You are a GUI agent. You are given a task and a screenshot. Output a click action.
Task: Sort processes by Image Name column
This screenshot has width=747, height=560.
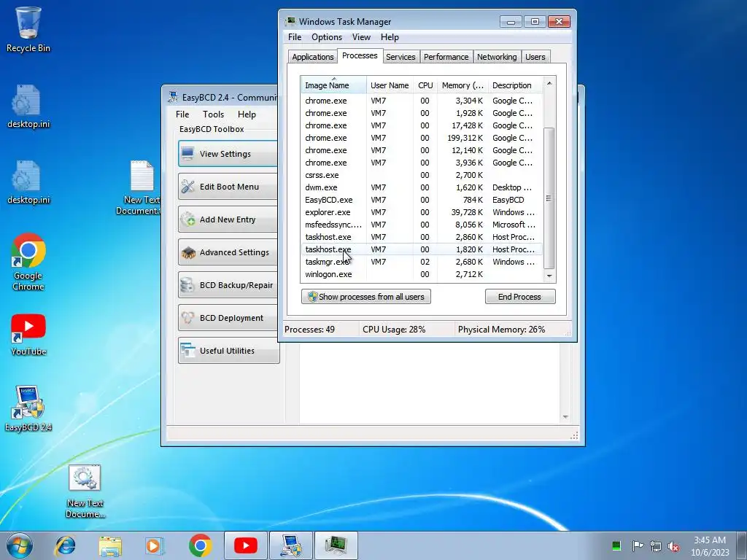click(x=334, y=85)
